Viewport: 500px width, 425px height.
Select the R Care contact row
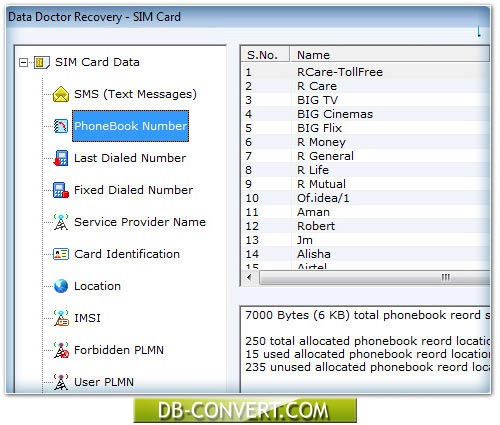[365, 86]
